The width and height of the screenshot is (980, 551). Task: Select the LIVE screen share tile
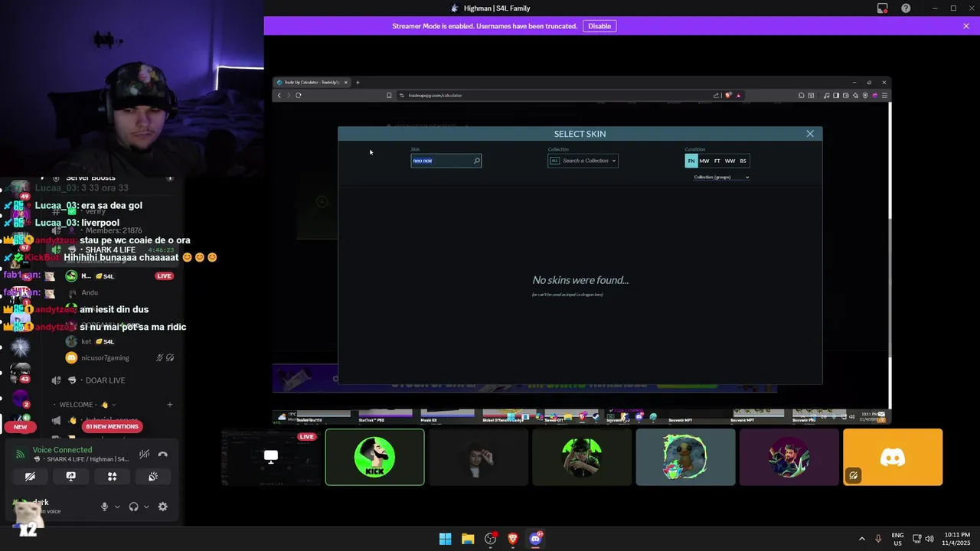point(271,457)
